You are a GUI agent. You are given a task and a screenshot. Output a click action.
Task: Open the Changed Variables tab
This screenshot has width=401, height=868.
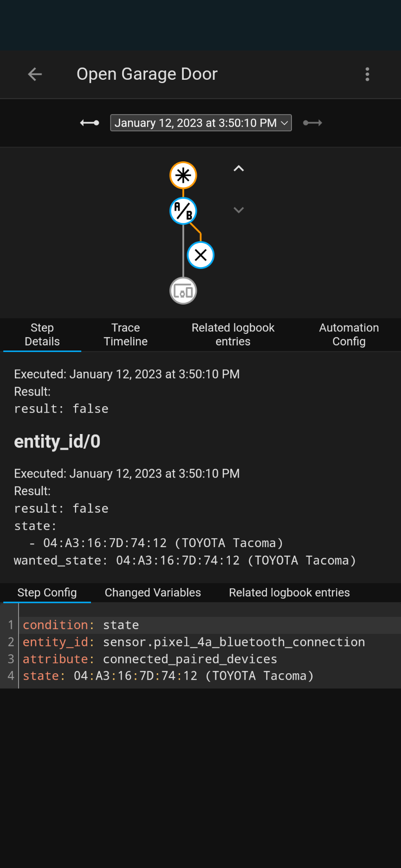pos(152,592)
